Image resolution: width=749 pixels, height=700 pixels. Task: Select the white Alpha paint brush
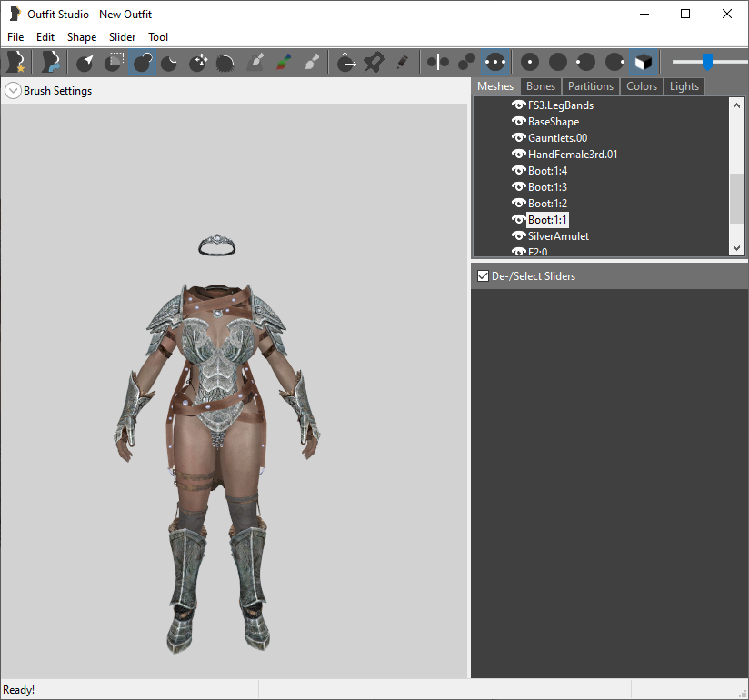311,62
